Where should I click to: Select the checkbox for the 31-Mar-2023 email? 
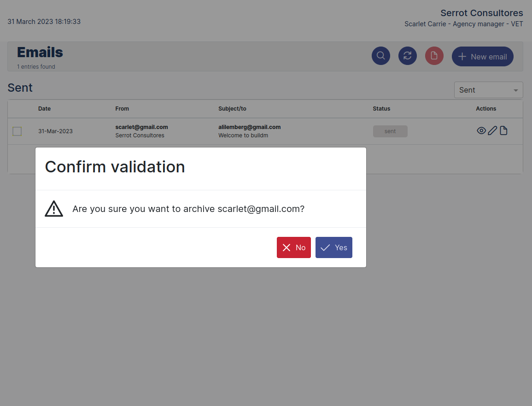(x=17, y=131)
